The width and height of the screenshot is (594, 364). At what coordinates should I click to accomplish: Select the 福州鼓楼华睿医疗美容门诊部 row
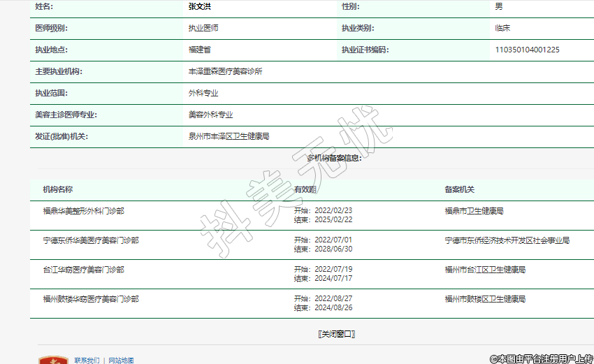pyautogui.click(x=91, y=299)
